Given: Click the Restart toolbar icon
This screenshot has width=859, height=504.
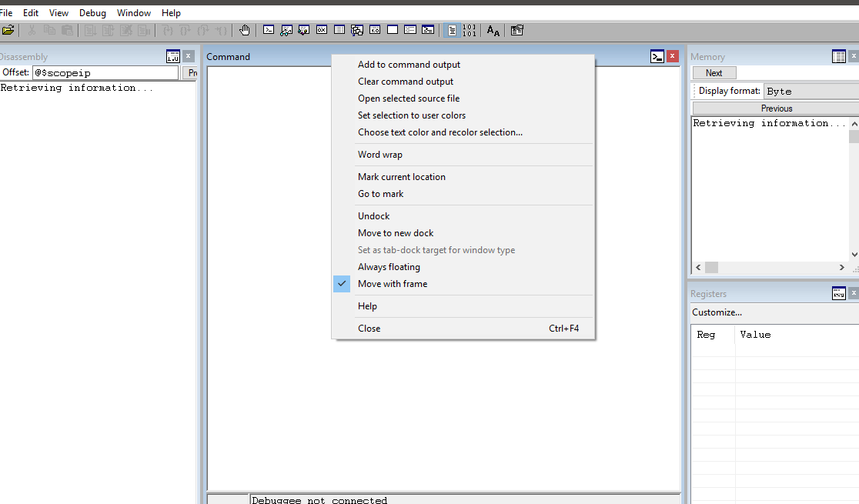Looking at the screenshot, I should (x=109, y=30).
